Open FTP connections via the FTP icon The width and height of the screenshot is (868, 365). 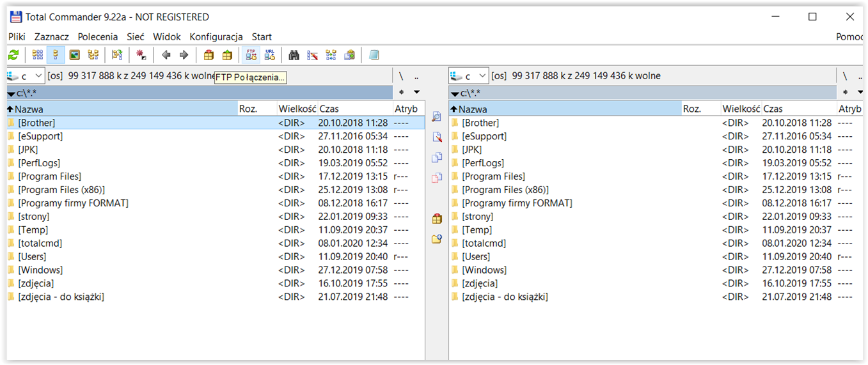point(251,56)
